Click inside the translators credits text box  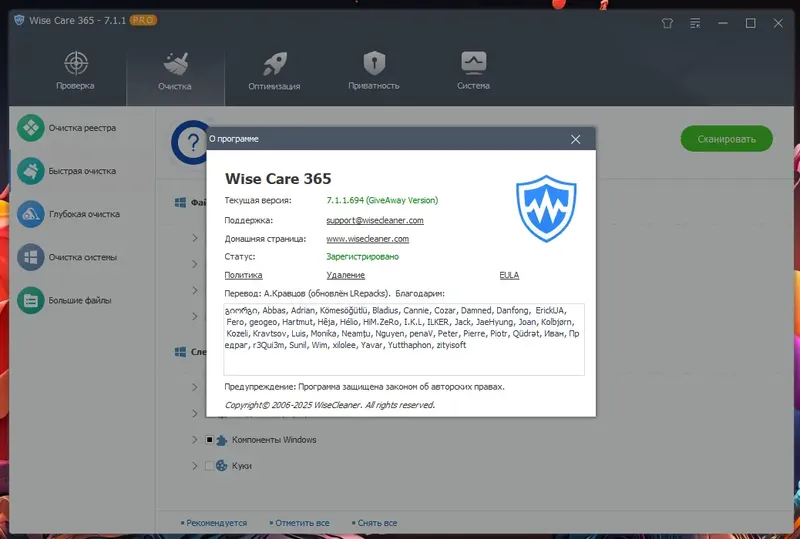(x=404, y=339)
